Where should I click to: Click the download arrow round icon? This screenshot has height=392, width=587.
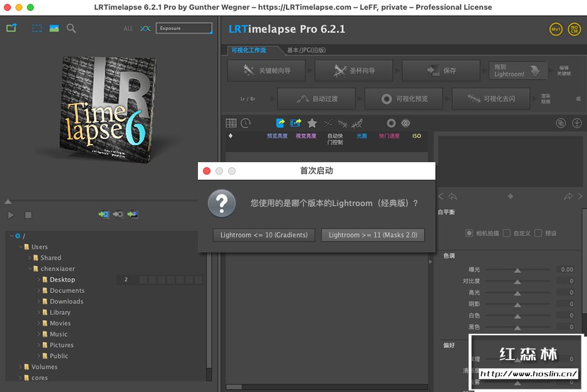(x=577, y=123)
